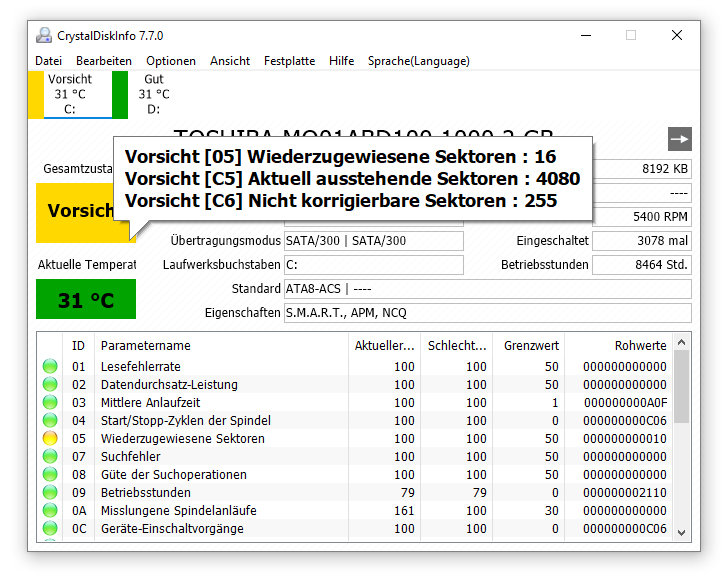Screen dimensions: 727x586
Task: Click status icon for Suchfehler row
Action: pos(50,457)
